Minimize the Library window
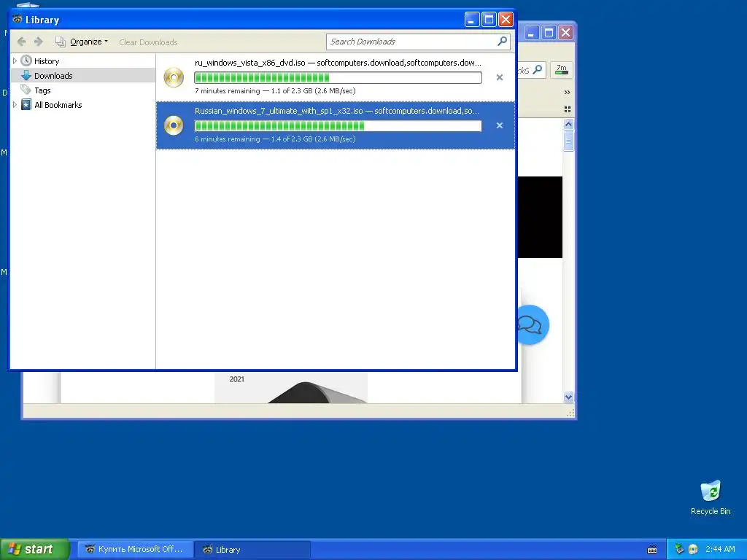Viewport: 747px width, 560px height. (472, 20)
